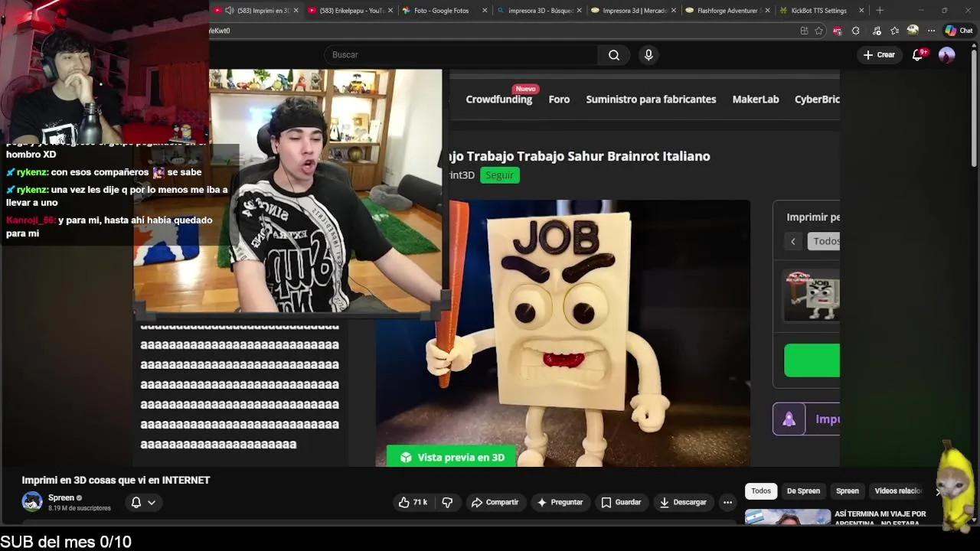Activate voice search microphone icon
This screenshot has width=980, height=551.
pyautogui.click(x=648, y=55)
